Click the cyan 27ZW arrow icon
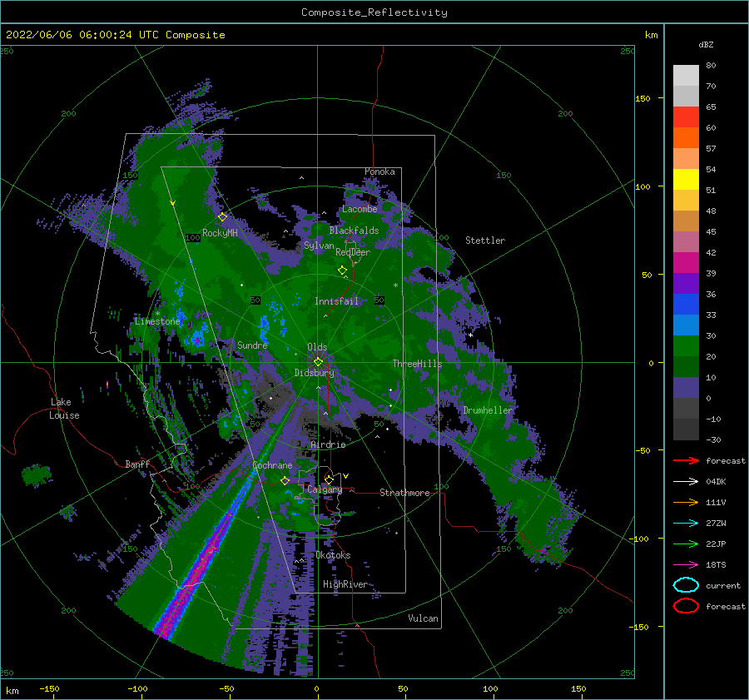The image size is (749, 700). coord(686,524)
